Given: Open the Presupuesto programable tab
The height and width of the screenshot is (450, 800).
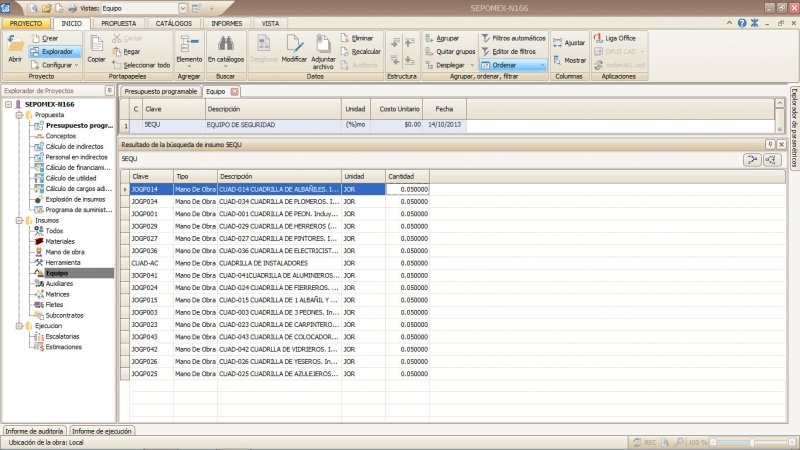Looking at the screenshot, I should [159, 91].
